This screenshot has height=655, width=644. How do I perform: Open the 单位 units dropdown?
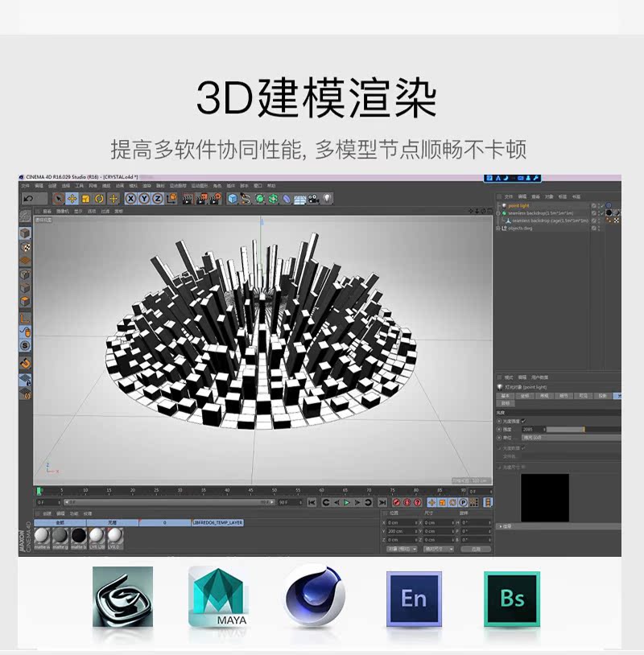571,438
